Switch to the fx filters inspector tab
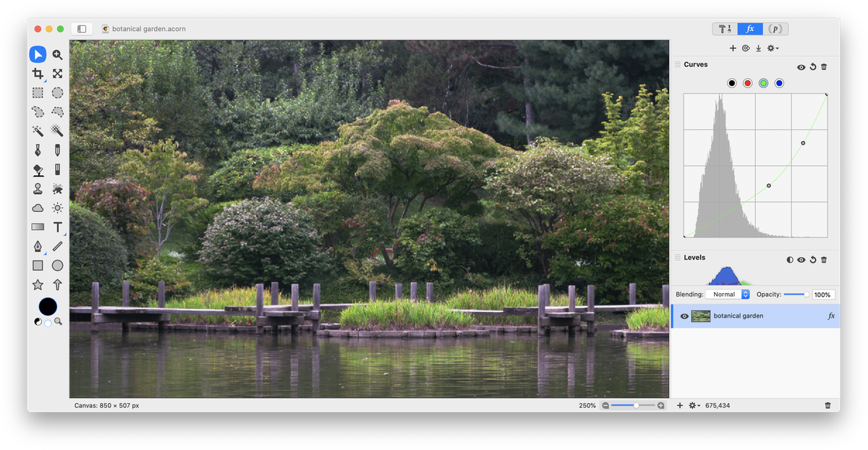This screenshot has width=868, height=450. point(750,29)
